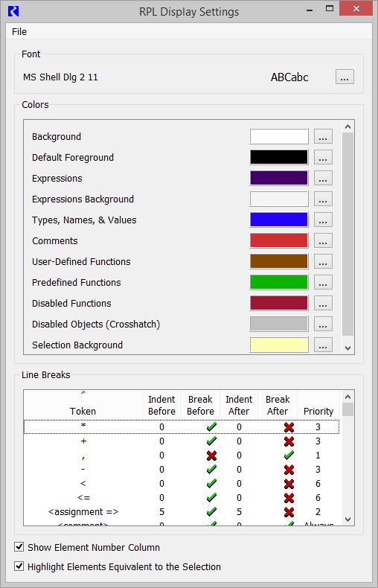Click green check in comma row Break After
The height and width of the screenshot is (588, 378).
tap(289, 456)
